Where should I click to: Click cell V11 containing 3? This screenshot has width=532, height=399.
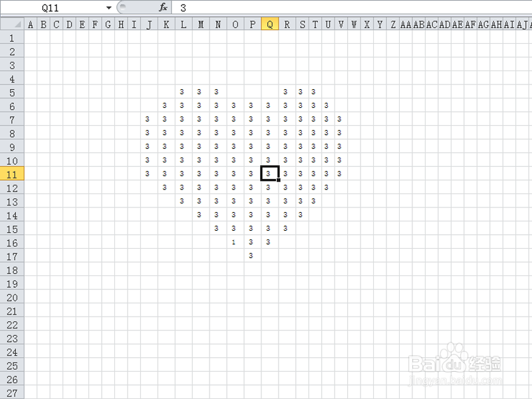click(x=341, y=174)
